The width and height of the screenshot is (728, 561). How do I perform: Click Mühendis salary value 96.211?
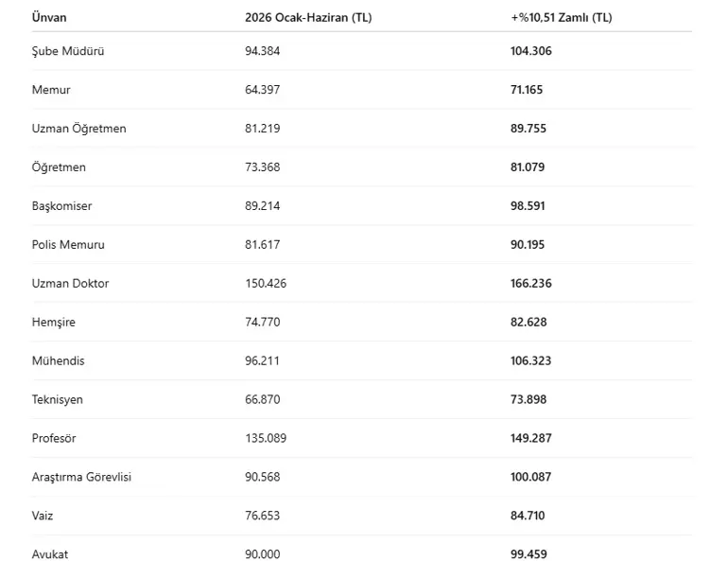[262, 360]
